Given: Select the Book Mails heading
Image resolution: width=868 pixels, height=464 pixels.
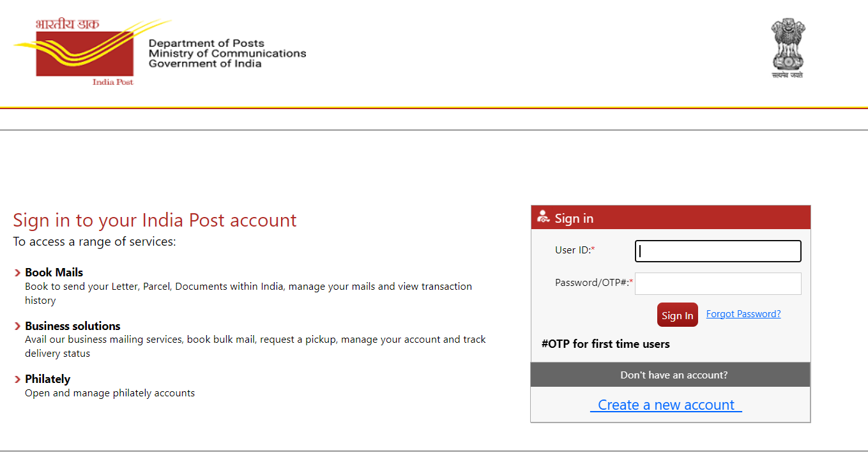Looking at the screenshot, I should (x=54, y=273).
